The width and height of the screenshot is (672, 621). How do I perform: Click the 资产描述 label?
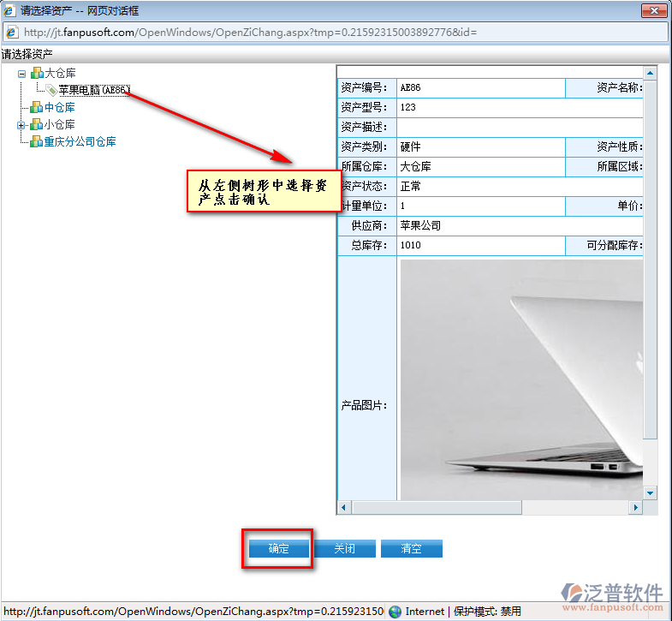coord(364,128)
